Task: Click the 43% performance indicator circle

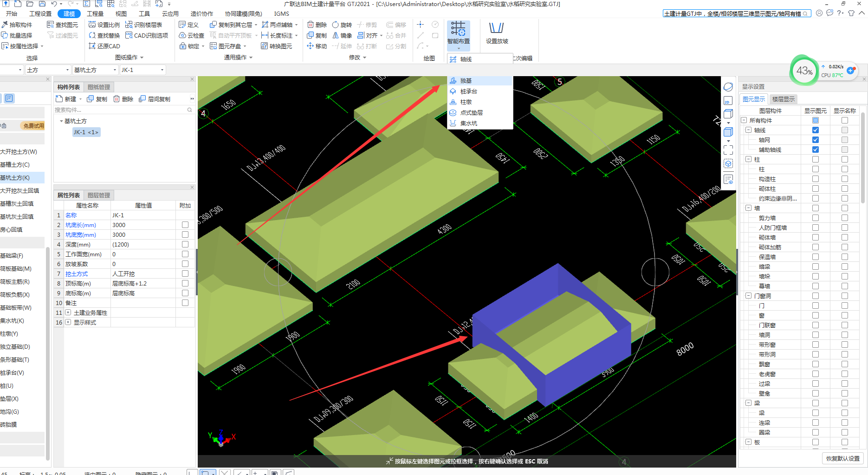Action: [x=804, y=71]
